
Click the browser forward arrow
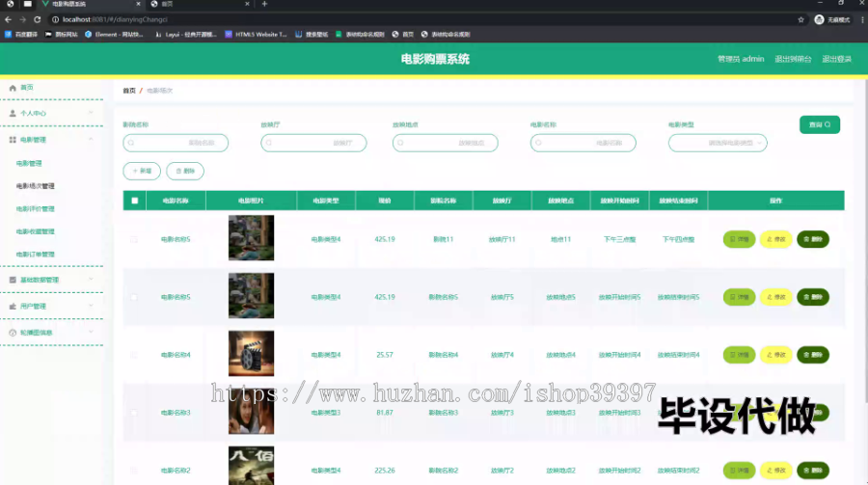click(23, 19)
